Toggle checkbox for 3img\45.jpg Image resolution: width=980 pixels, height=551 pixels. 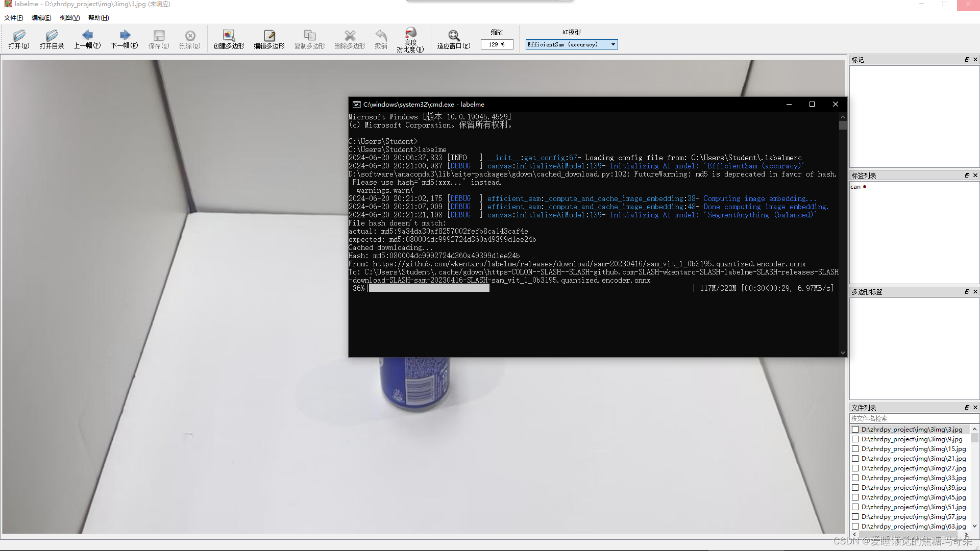[x=855, y=497]
